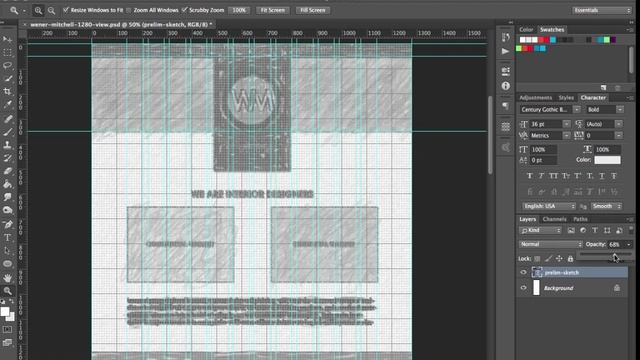This screenshot has height=360, width=640.
Task: Select the wener-mitchell-1280-view.psd document tab
Action: point(121,24)
